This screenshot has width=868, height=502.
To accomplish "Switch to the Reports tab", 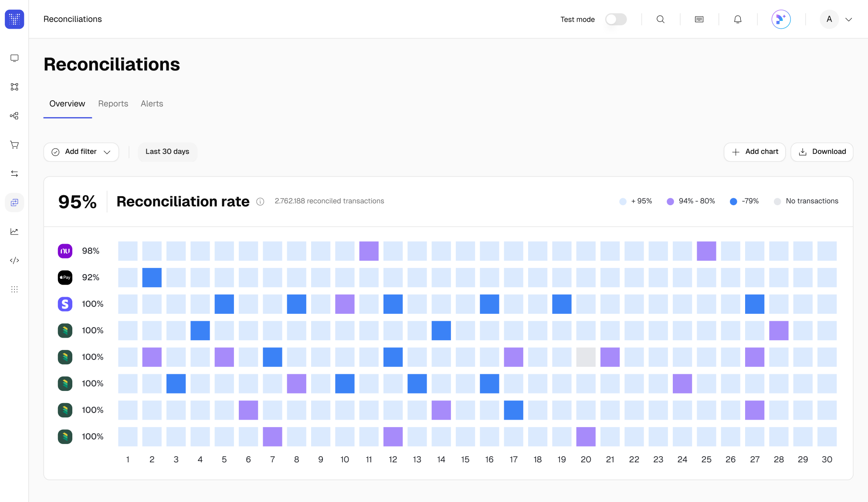I will pyautogui.click(x=113, y=104).
